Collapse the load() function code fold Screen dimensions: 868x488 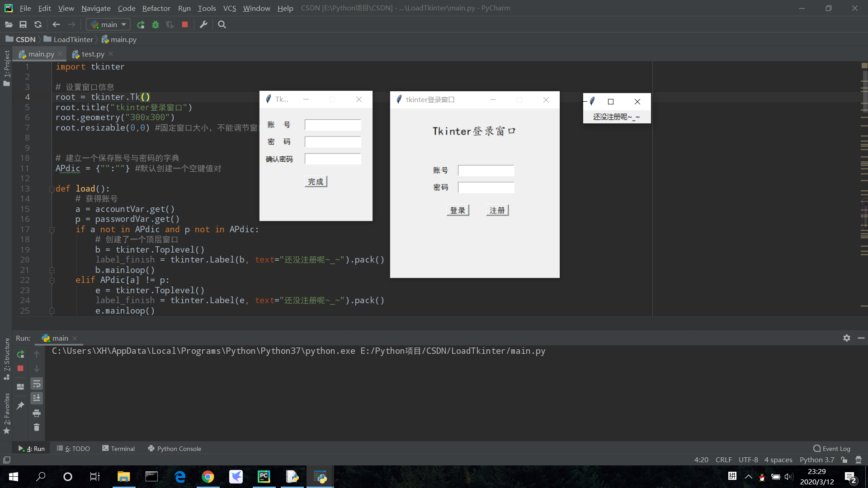tap(52, 188)
